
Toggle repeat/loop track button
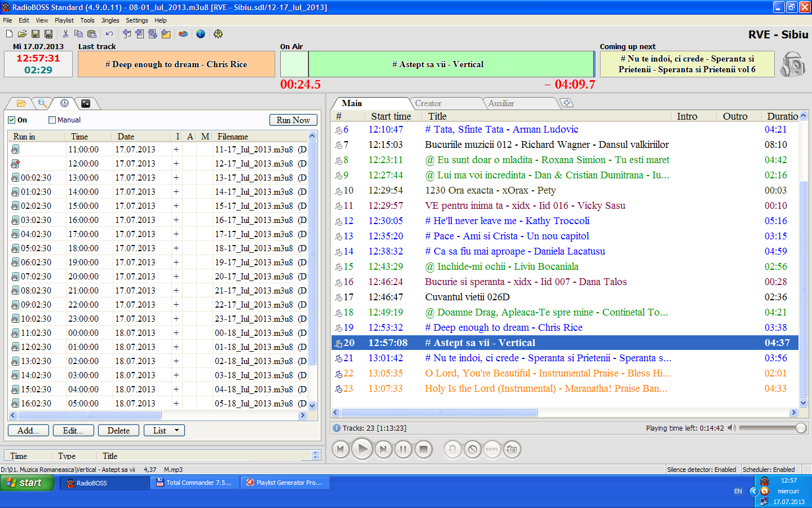click(x=452, y=450)
